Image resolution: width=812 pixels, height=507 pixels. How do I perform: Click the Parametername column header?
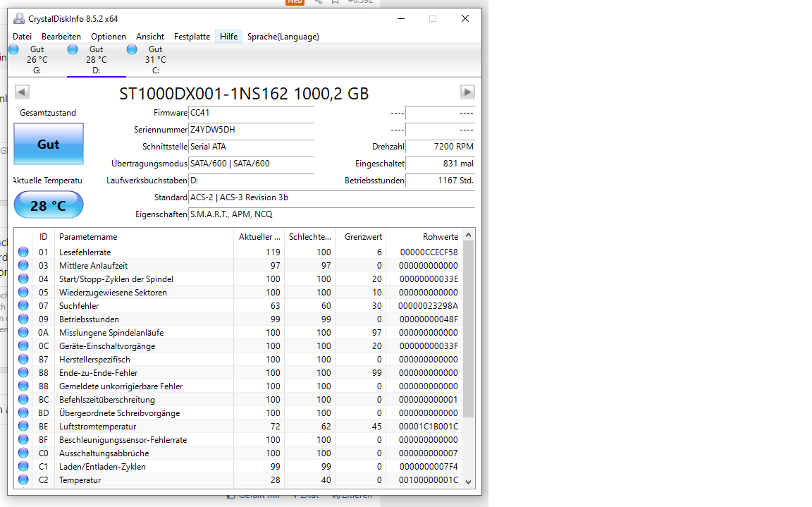[x=144, y=237]
